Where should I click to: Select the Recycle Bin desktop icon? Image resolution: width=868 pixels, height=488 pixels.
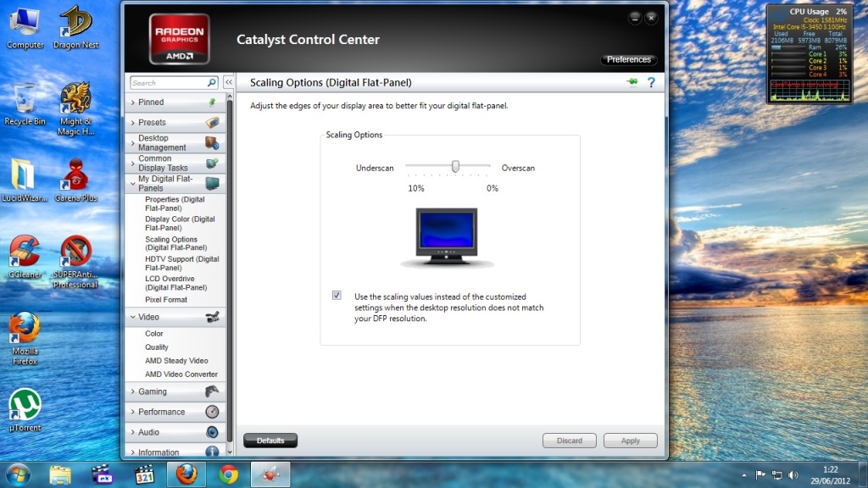tap(25, 104)
